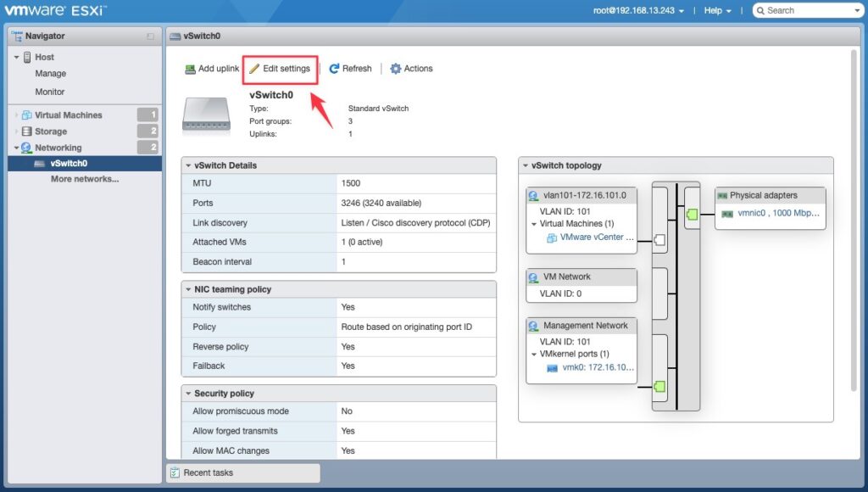Open the VMware vCenter link in topology
Screen dimensions: 868x492
coord(597,238)
